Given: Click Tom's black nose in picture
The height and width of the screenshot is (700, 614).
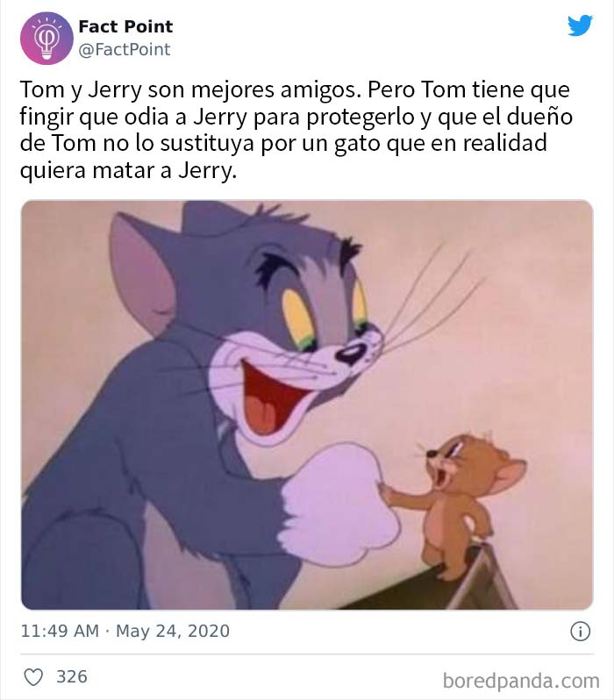Looking at the screenshot, I should pyautogui.click(x=352, y=354).
